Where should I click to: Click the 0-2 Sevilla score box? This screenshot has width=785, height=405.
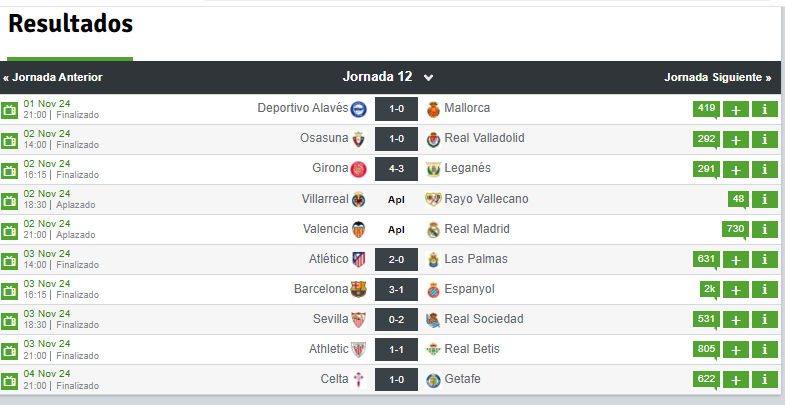[396, 319]
